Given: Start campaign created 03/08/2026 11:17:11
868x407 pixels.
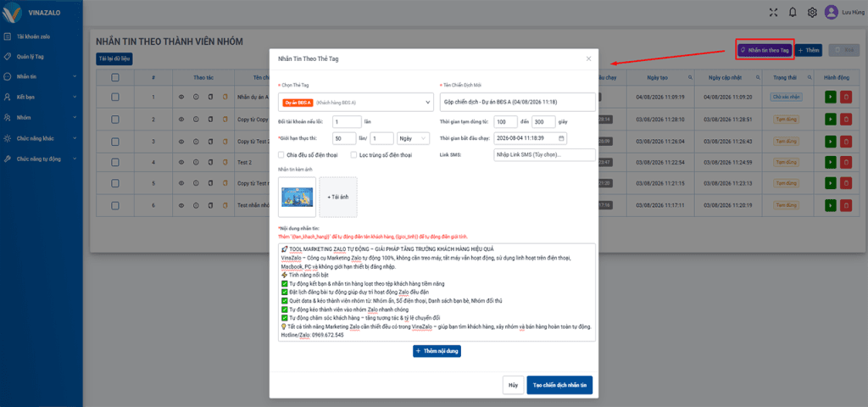Looking at the screenshot, I should (x=831, y=205).
